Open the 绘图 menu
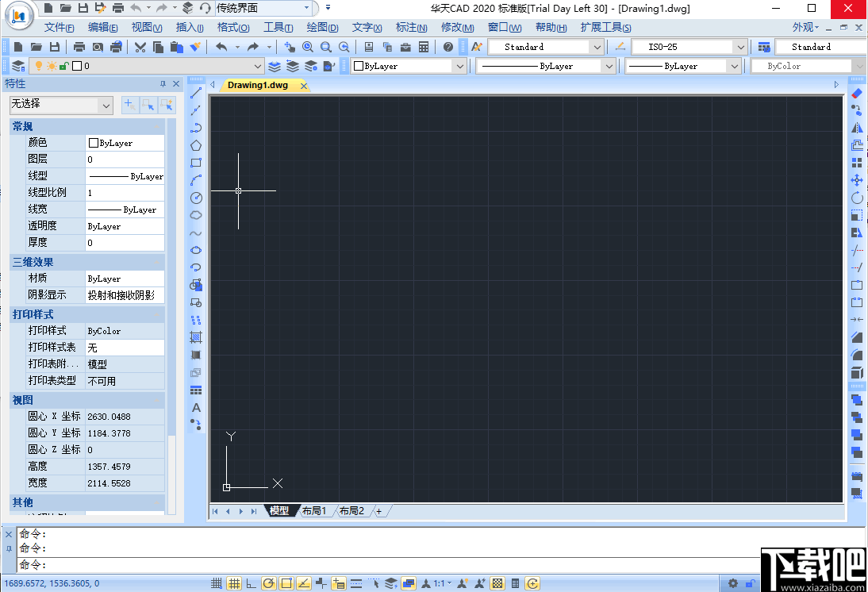Image resolution: width=868 pixels, height=592 pixels. click(x=322, y=27)
